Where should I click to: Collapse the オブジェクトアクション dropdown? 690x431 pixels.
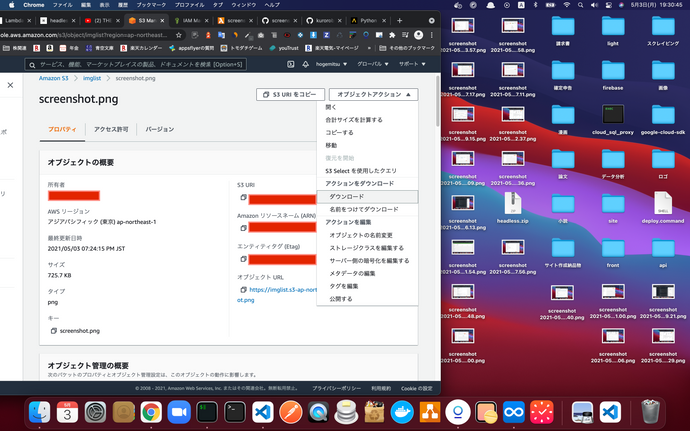click(374, 94)
